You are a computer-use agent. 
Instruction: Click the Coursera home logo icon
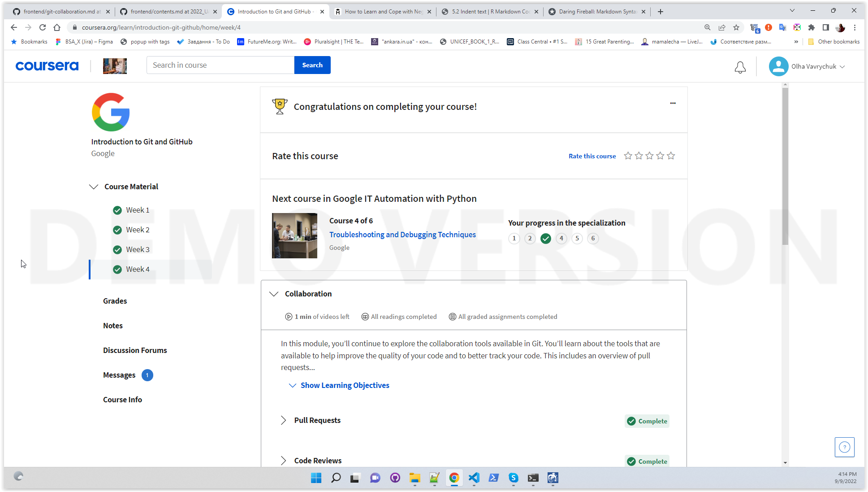pos(47,65)
